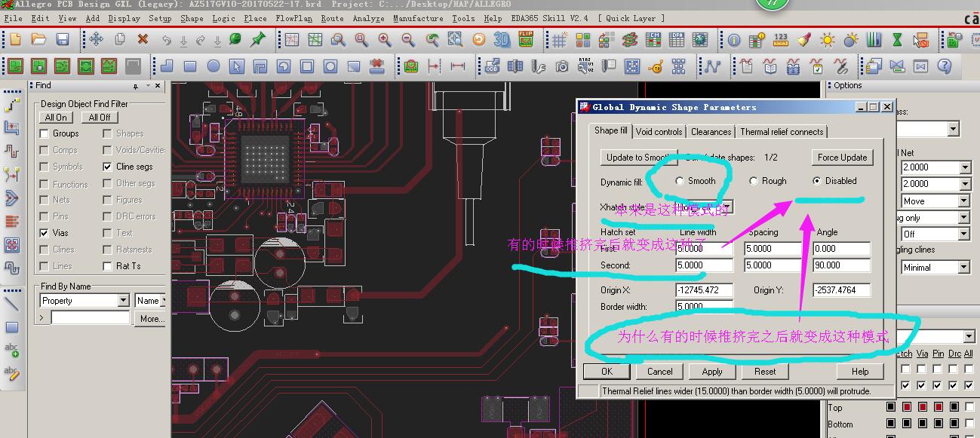Uncheck the Cline segs checkbox
980x438 pixels.
coord(108,167)
